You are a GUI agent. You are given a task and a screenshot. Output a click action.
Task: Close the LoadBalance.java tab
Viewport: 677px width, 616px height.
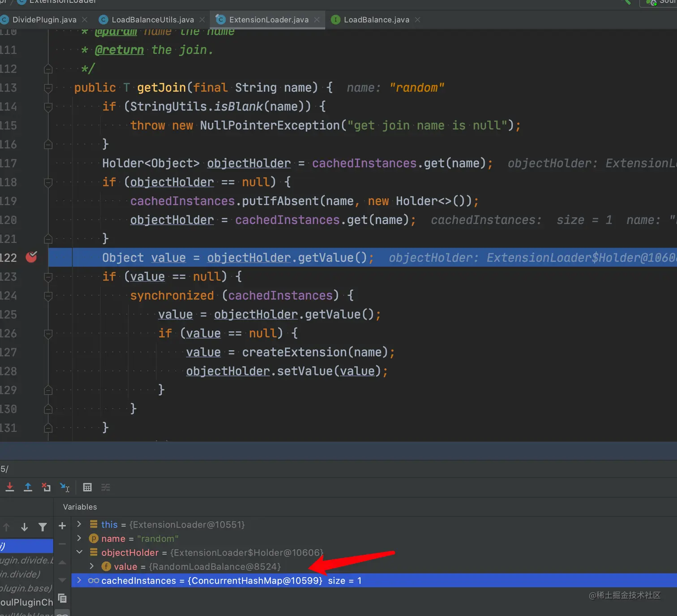coord(418,20)
